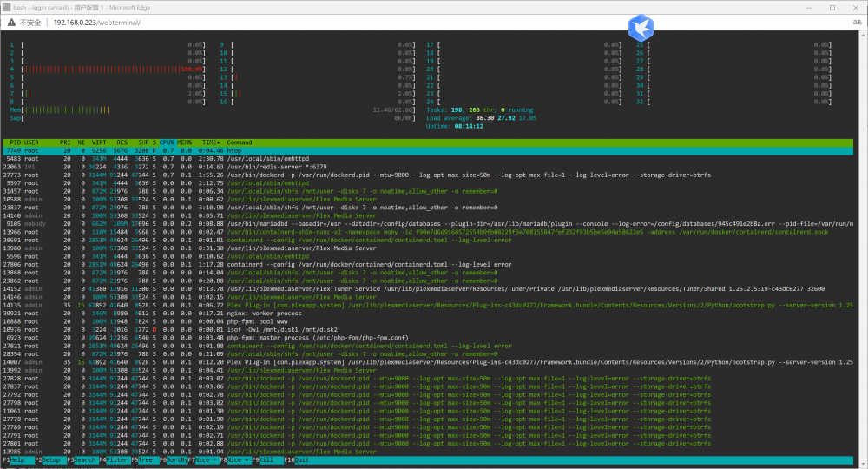The height and width of the screenshot is (469, 868).
Task: Open F6 SortBy in htop function bar
Action: pos(174,460)
